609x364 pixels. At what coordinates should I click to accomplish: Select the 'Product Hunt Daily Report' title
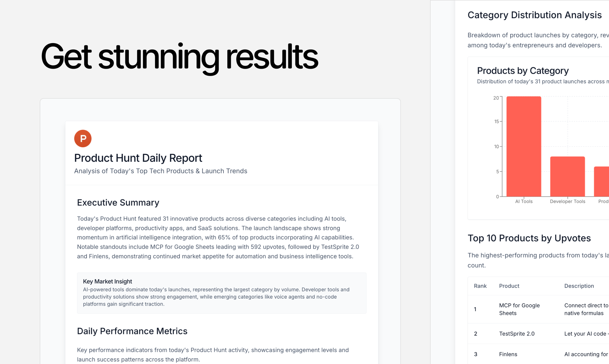pyautogui.click(x=138, y=158)
